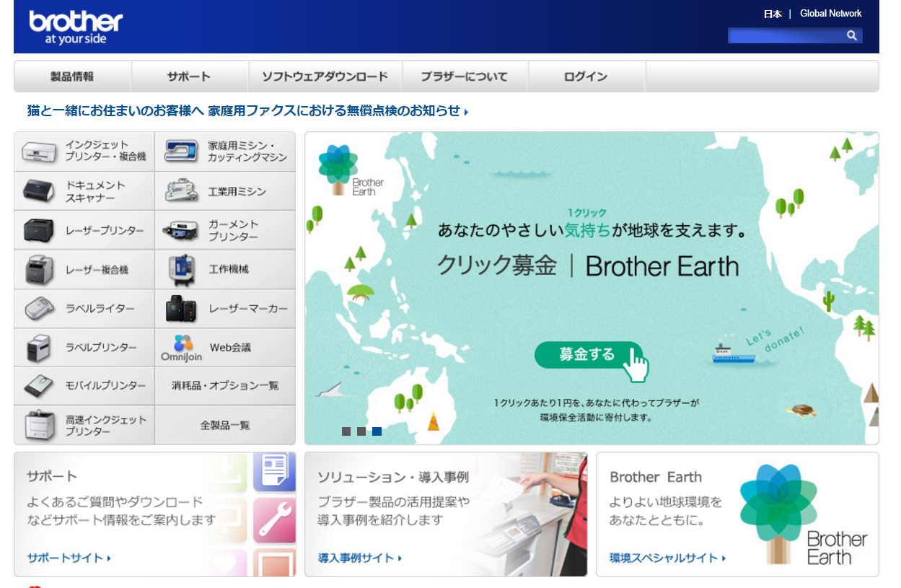Screen dimensions: 901x588
Task: Click the header search input field
Action: tap(787, 35)
